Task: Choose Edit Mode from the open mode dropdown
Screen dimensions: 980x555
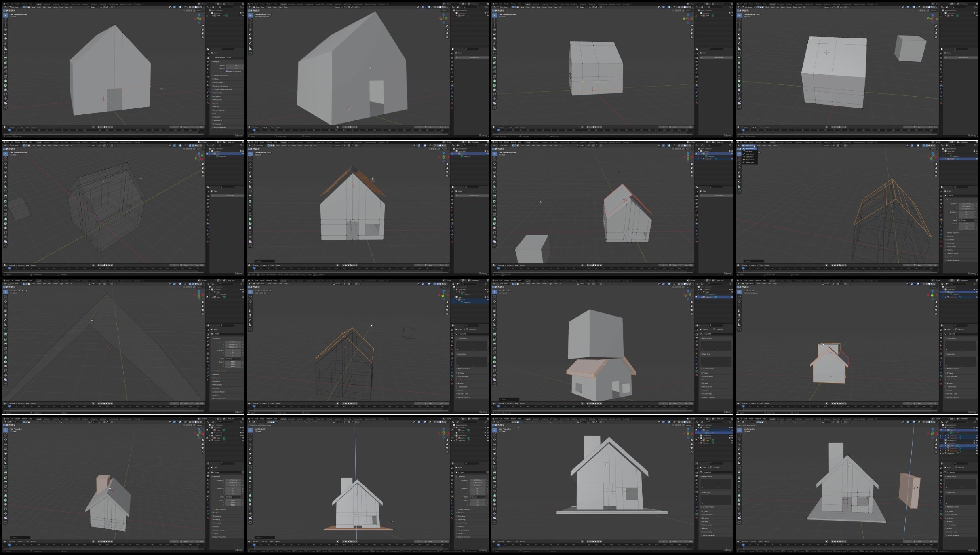Action: 749,151
